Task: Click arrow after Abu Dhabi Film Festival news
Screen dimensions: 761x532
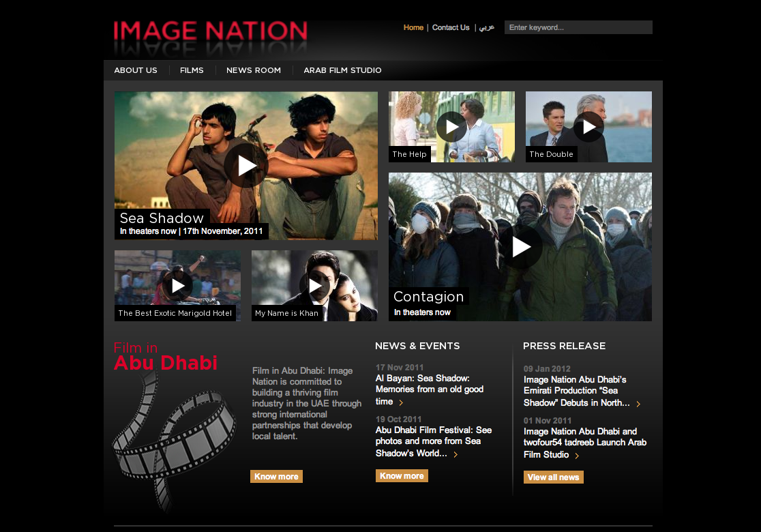Action: [x=456, y=454]
